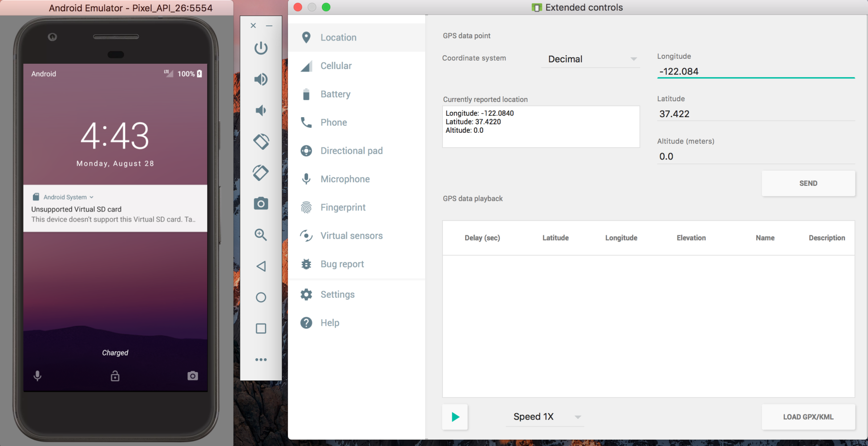Open the Fingerprint tab
Viewport: 868px width, 446px height.
[357, 207]
